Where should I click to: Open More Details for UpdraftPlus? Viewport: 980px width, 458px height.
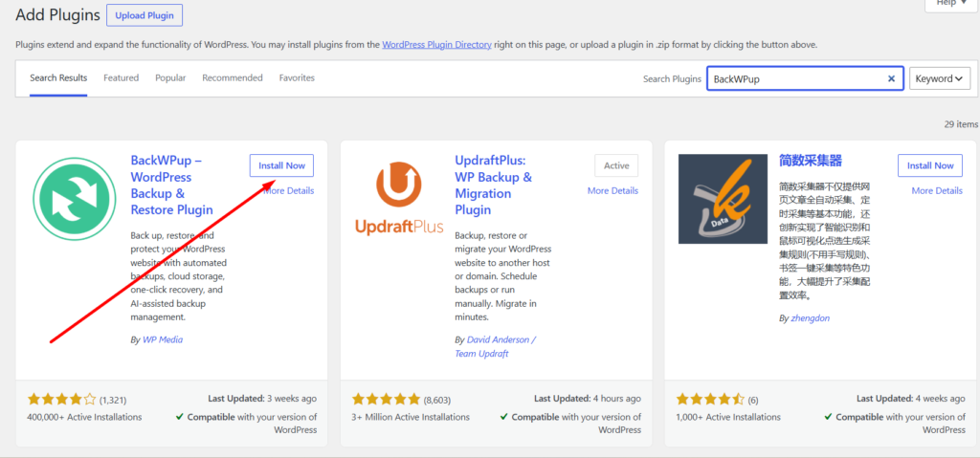click(613, 190)
